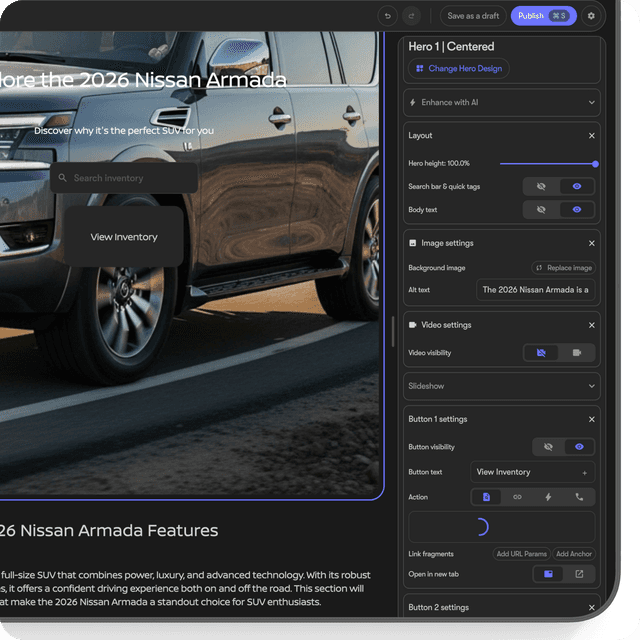Hide search bar & quick tags

541,187
